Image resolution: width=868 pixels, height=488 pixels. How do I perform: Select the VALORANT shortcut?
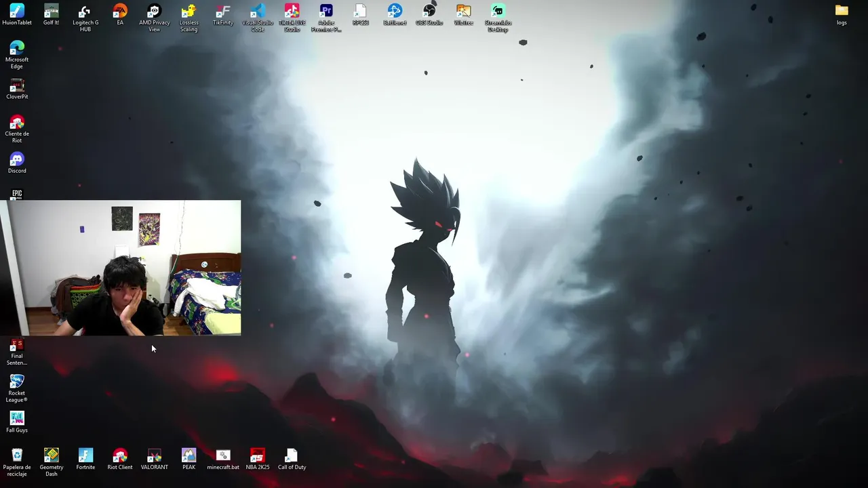(155, 459)
